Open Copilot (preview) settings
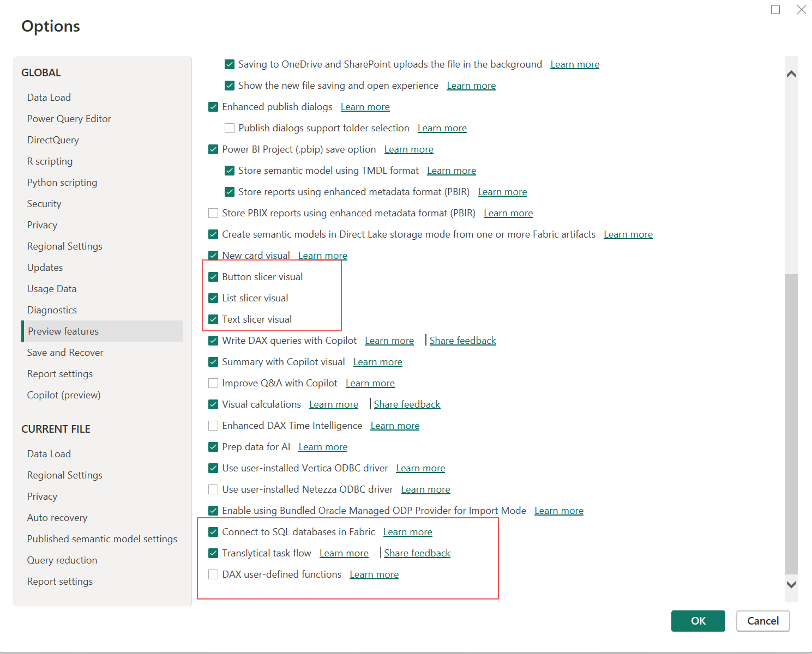The image size is (812, 654). [x=63, y=395]
